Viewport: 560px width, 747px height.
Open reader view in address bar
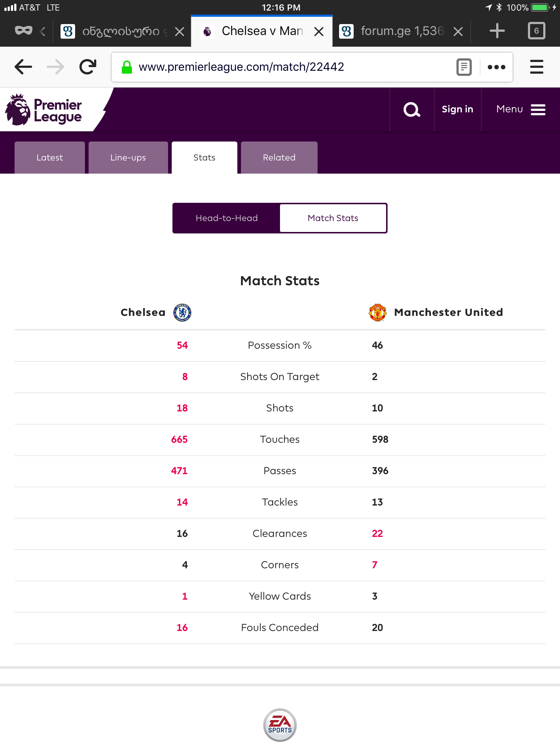tap(464, 67)
